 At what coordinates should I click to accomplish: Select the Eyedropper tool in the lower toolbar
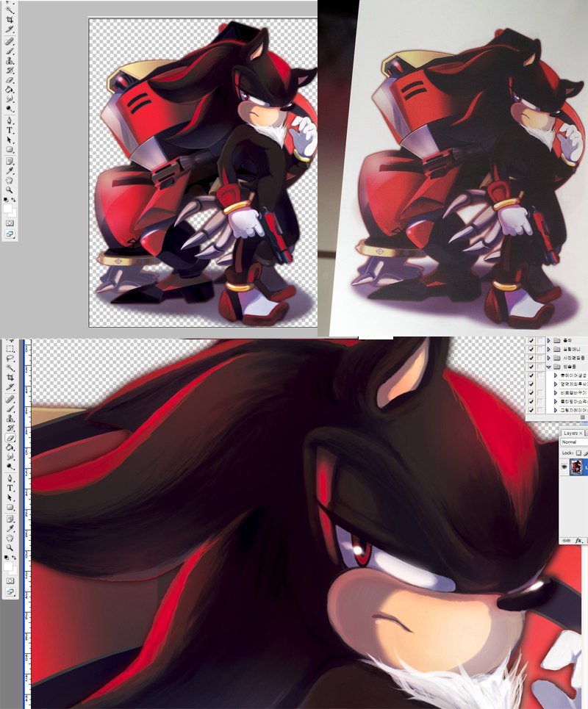tap(10, 528)
